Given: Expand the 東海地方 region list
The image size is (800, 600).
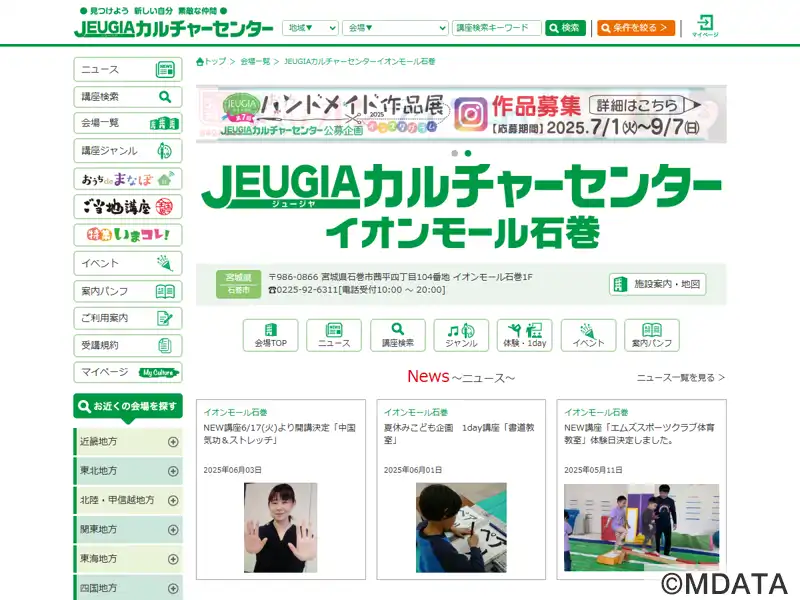Looking at the screenshot, I should tap(128, 559).
